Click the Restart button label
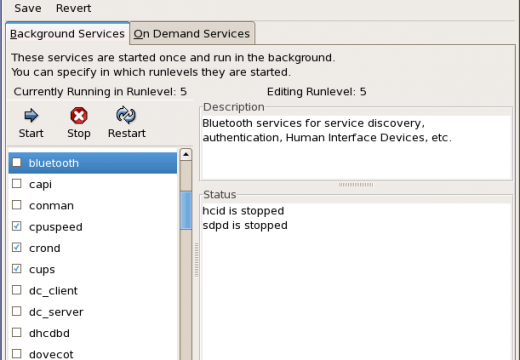Image resolution: width=520 pixels, height=360 pixels. coord(127,133)
